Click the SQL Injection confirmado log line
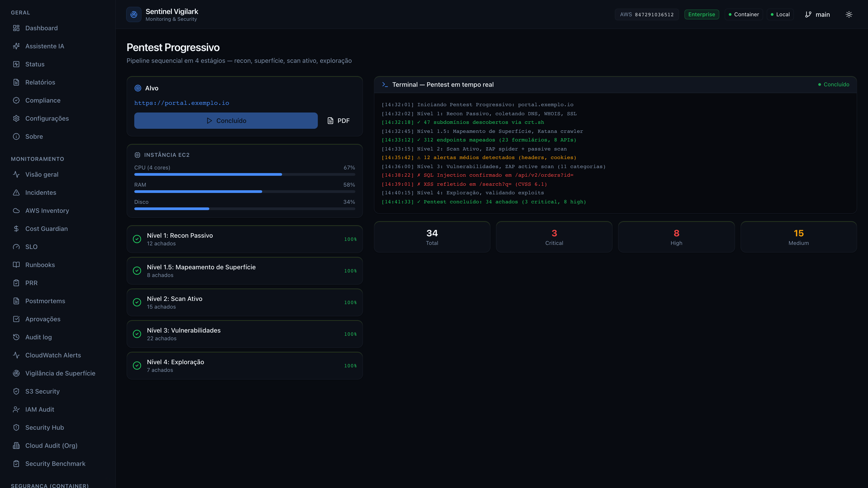 coord(477,175)
